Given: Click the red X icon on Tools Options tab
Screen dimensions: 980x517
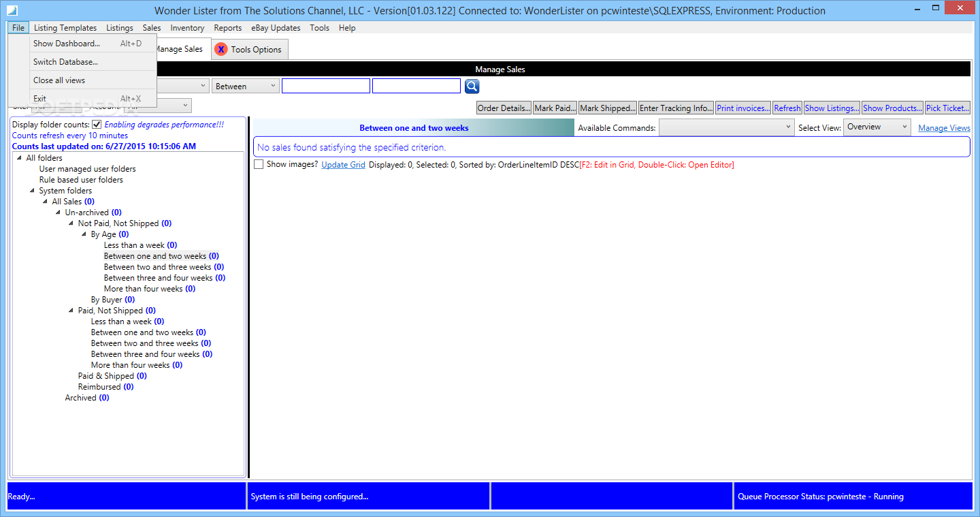Looking at the screenshot, I should tap(220, 50).
